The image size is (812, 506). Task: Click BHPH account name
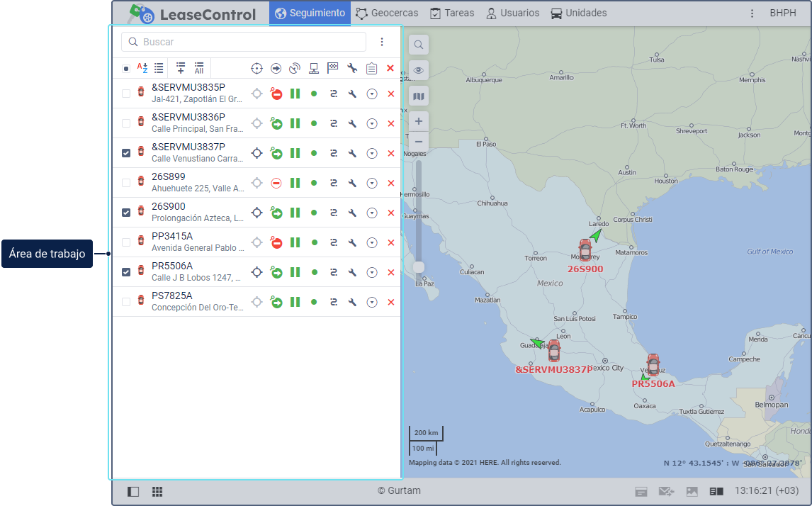point(782,13)
